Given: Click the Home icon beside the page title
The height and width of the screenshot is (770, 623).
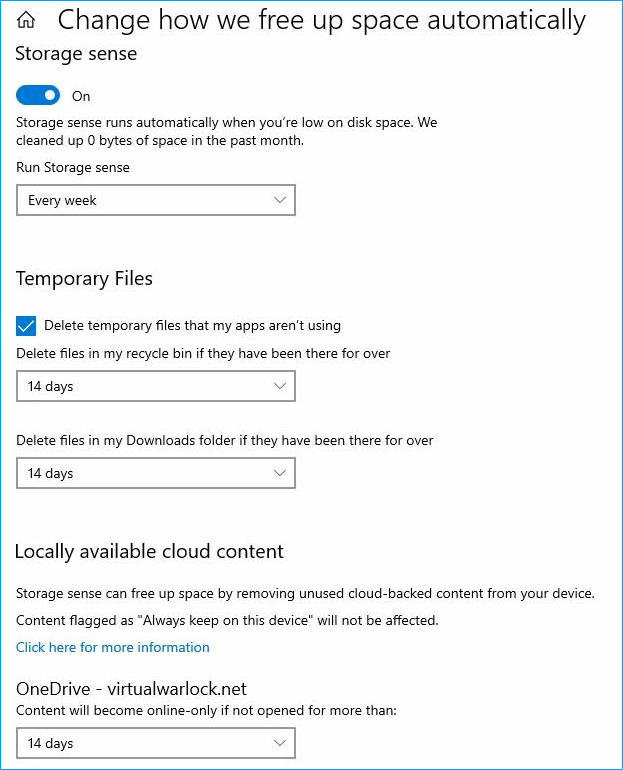Looking at the screenshot, I should (27, 20).
